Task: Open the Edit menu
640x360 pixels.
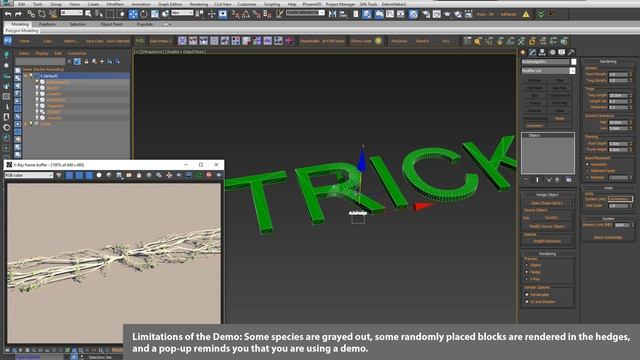Action: point(22,4)
